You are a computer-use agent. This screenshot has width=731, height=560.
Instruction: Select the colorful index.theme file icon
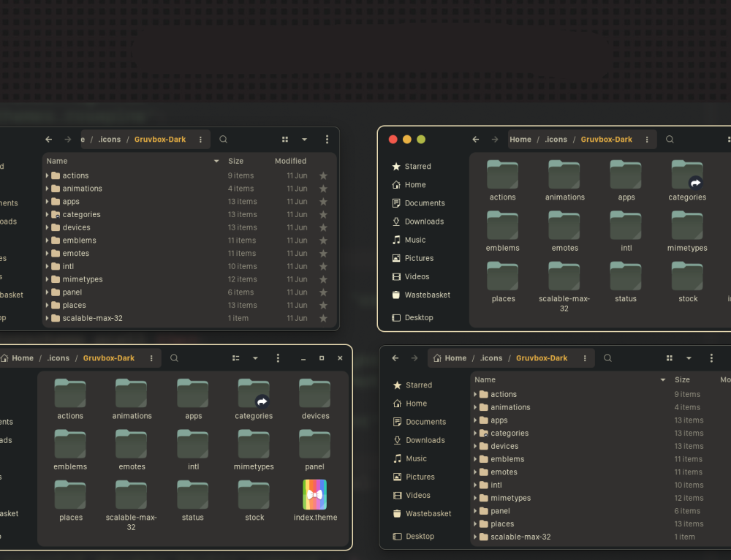(315, 494)
